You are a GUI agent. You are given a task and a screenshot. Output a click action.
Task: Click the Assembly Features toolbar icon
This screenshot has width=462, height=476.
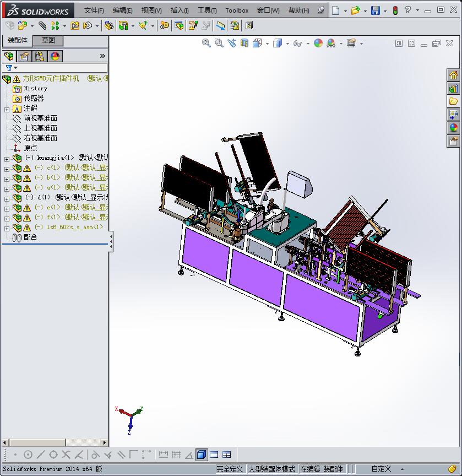123,25
